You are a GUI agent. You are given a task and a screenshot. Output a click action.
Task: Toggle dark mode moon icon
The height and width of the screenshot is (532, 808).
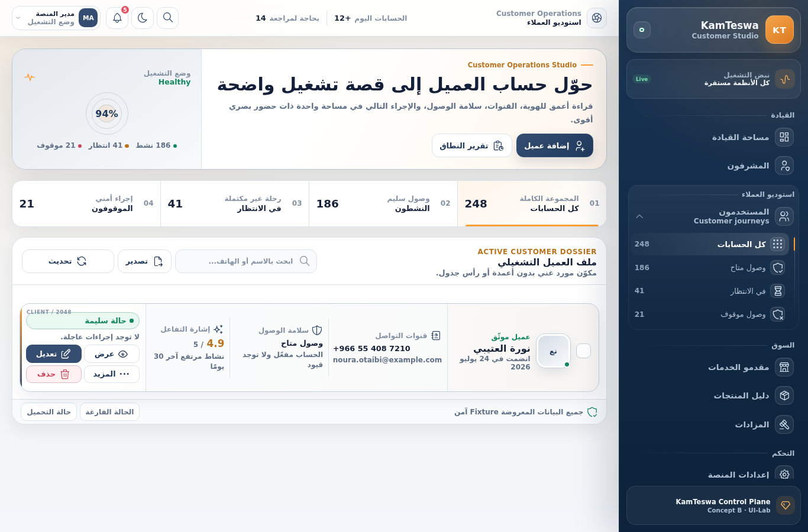click(x=143, y=18)
